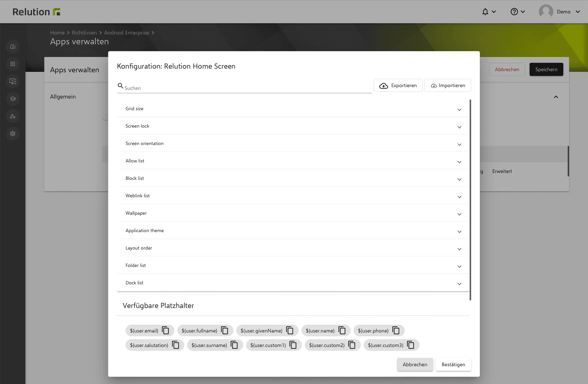Click the red Abbrechen button behind dialog

click(507, 70)
